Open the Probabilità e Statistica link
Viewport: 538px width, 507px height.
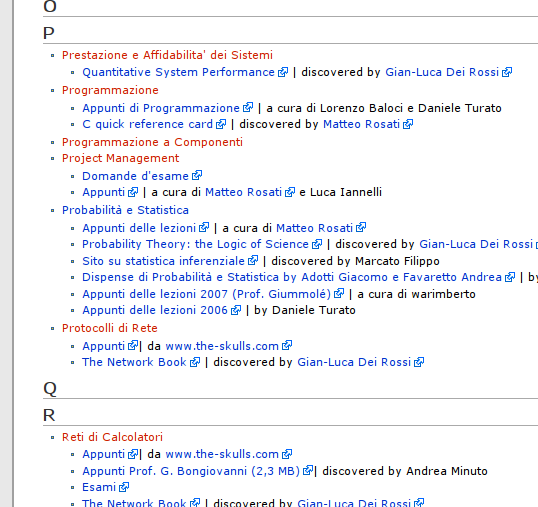click(x=125, y=210)
